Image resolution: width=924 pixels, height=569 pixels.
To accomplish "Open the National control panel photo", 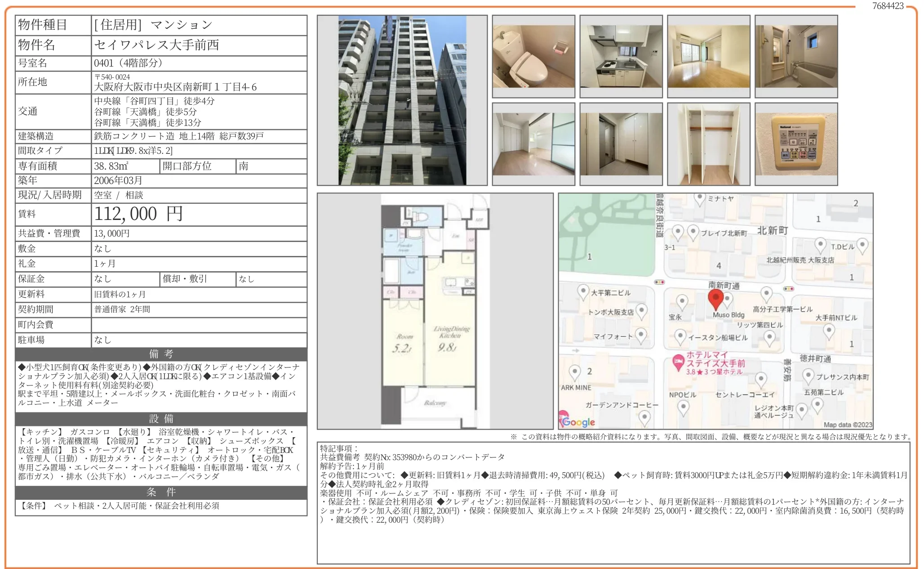I will tap(796, 144).
